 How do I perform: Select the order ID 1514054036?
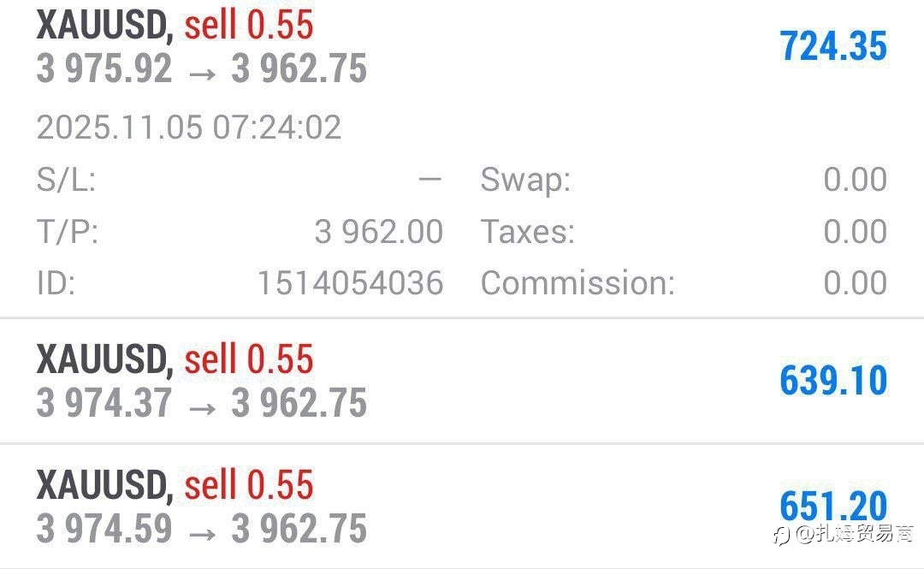(x=350, y=283)
